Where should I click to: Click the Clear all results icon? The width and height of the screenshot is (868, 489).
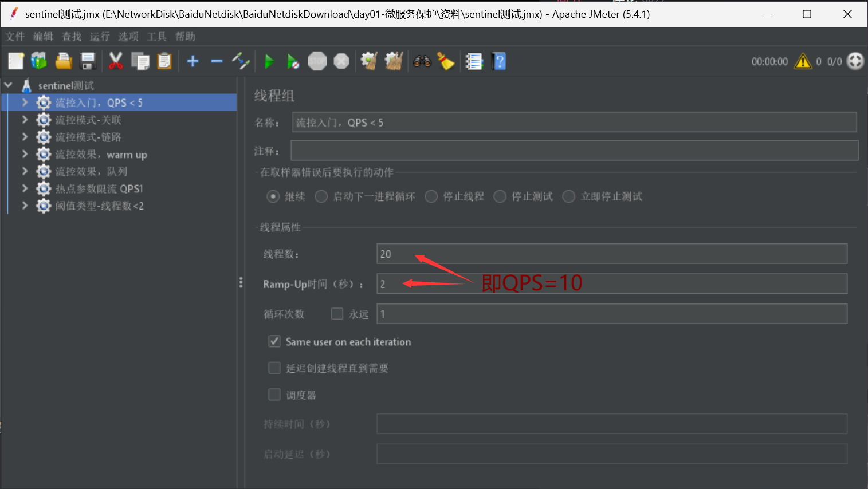point(394,61)
